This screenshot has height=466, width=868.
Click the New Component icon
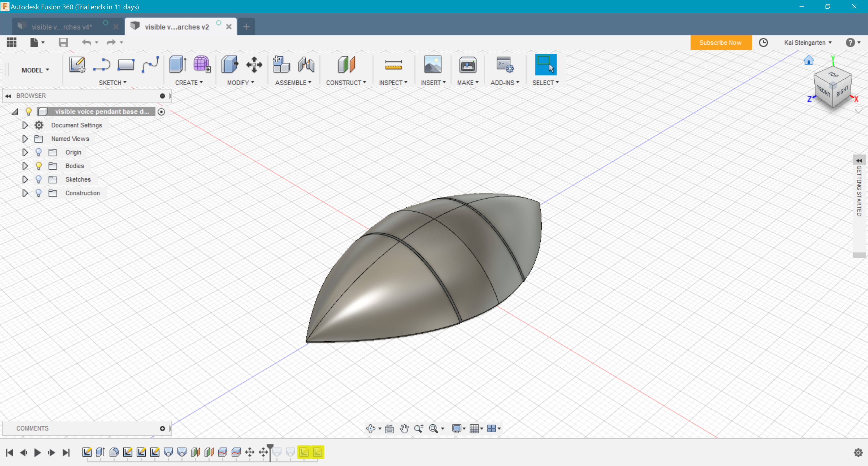point(281,64)
